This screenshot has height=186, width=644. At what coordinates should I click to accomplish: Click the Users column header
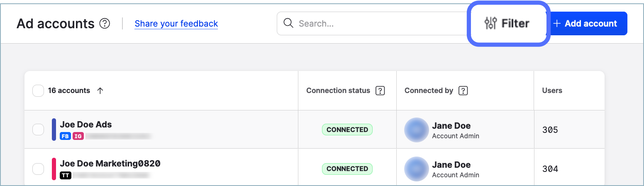coord(552,91)
